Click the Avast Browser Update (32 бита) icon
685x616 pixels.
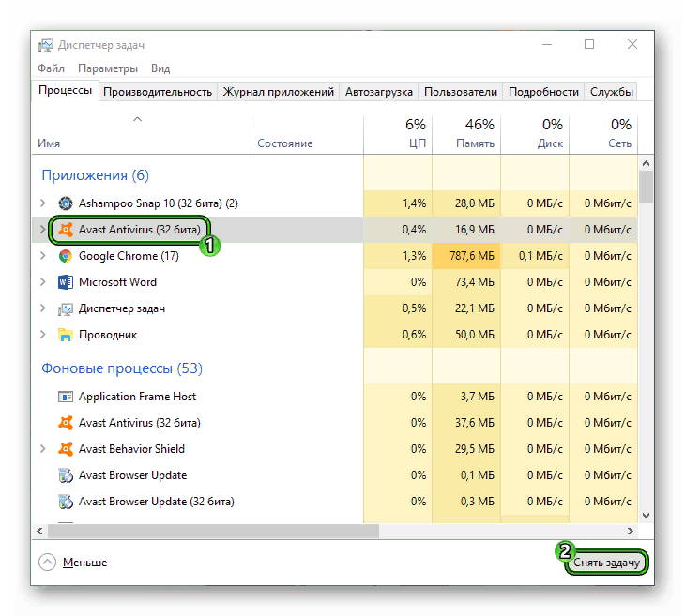click(x=66, y=502)
